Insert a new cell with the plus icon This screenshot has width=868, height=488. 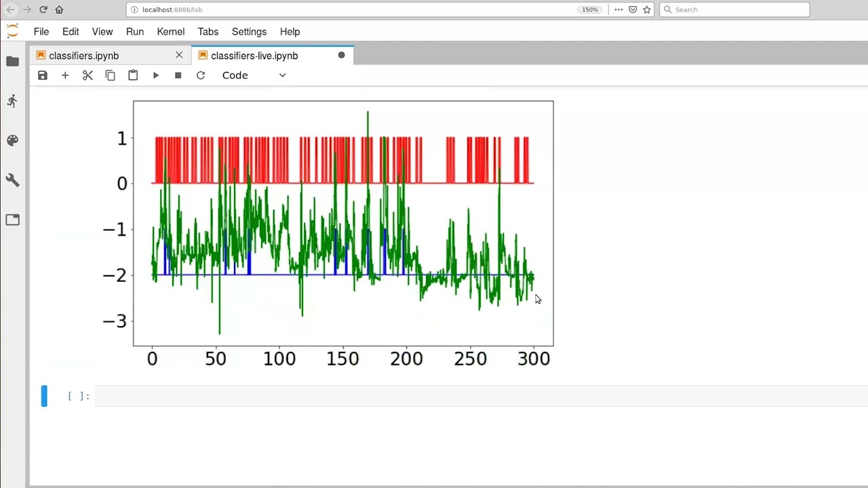(x=65, y=75)
